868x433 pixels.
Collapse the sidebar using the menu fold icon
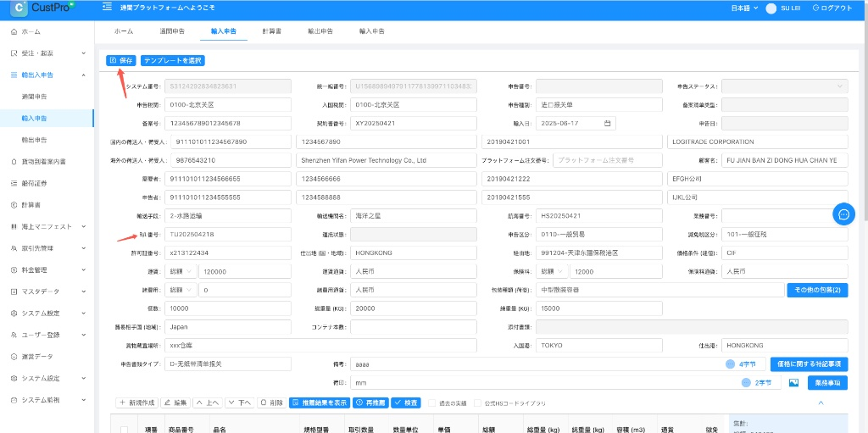pyautogui.click(x=106, y=8)
